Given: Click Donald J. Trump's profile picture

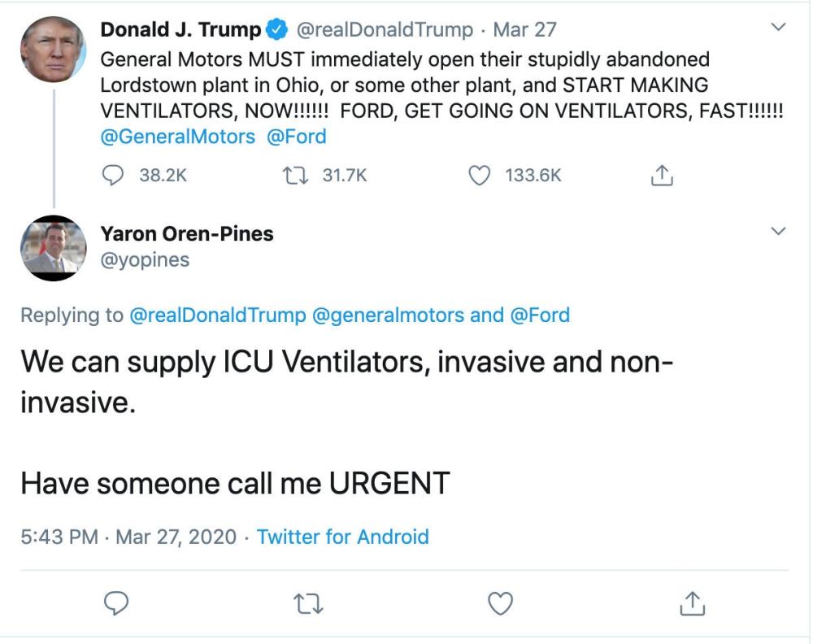Looking at the screenshot, I should point(53,49).
